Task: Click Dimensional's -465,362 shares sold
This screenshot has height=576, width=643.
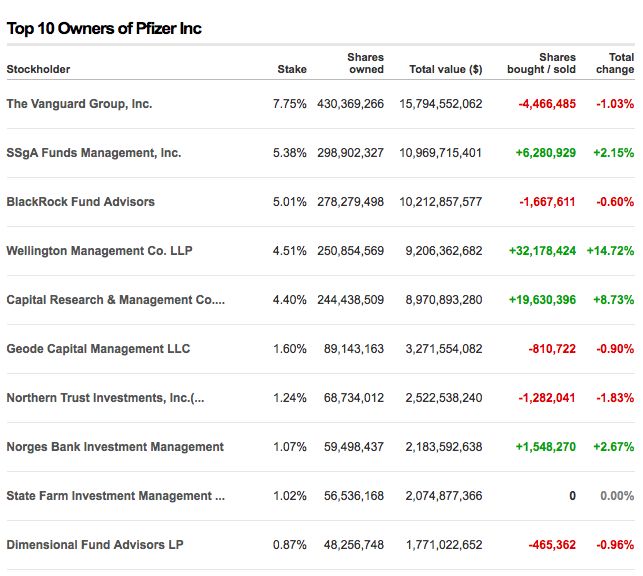Action: click(x=552, y=545)
